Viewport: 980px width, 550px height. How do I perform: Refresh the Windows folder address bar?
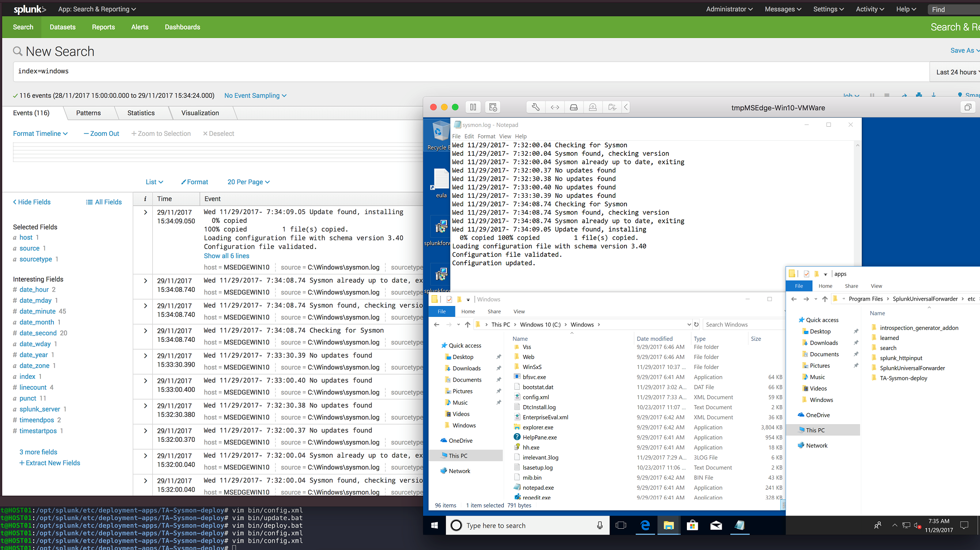click(696, 325)
